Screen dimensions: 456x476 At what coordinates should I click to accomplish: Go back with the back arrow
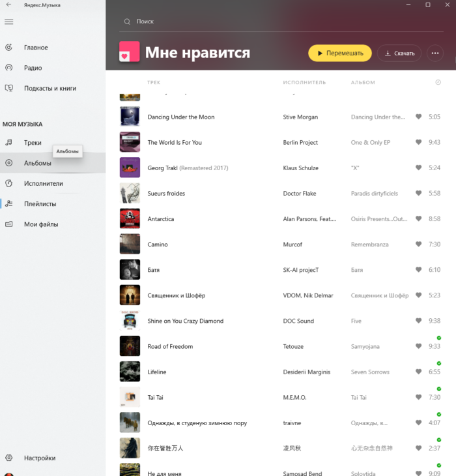[x=8, y=5]
